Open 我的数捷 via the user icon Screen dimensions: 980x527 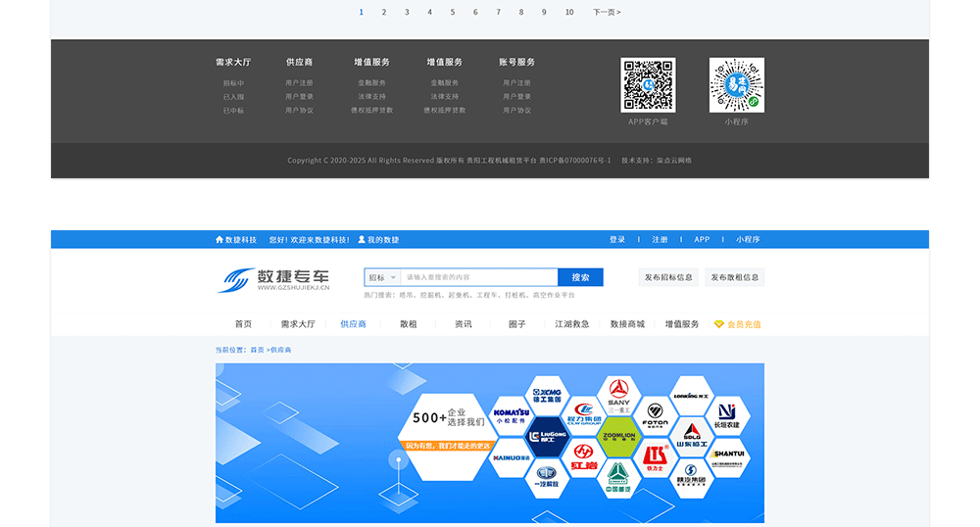pos(362,239)
